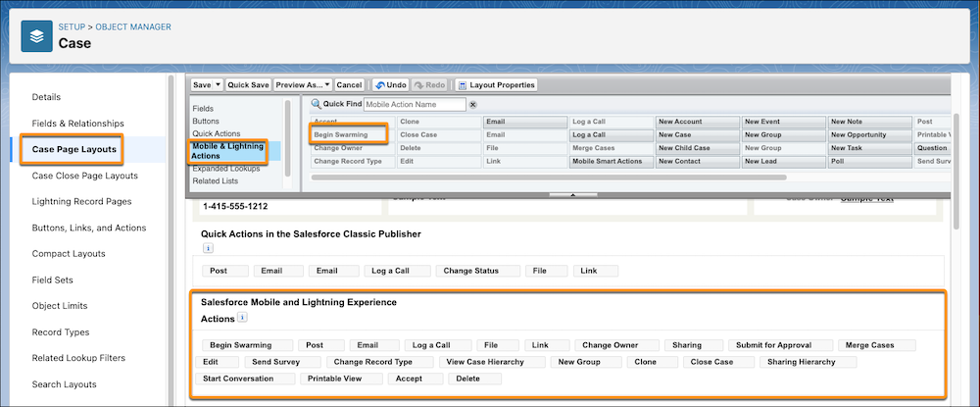This screenshot has width=980, height=407.
Task: Click the Undo arrow icon
Action: click(x=380, y=85)
